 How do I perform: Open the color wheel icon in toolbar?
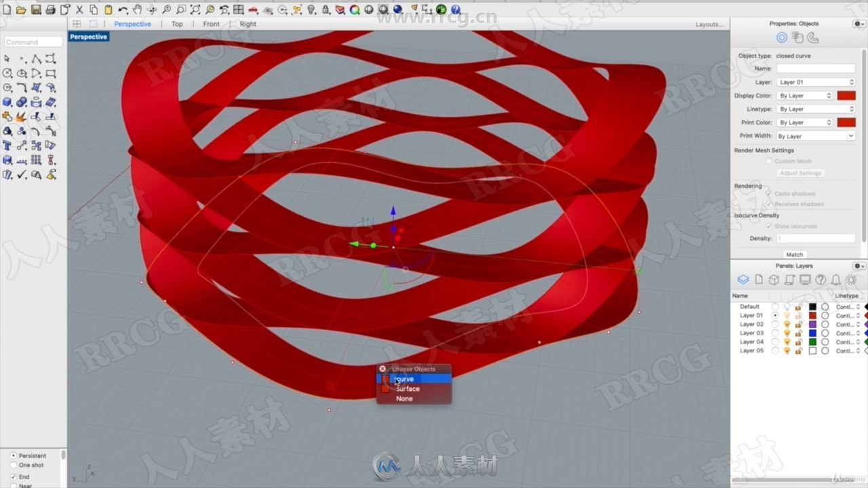[x=355, y=9]
